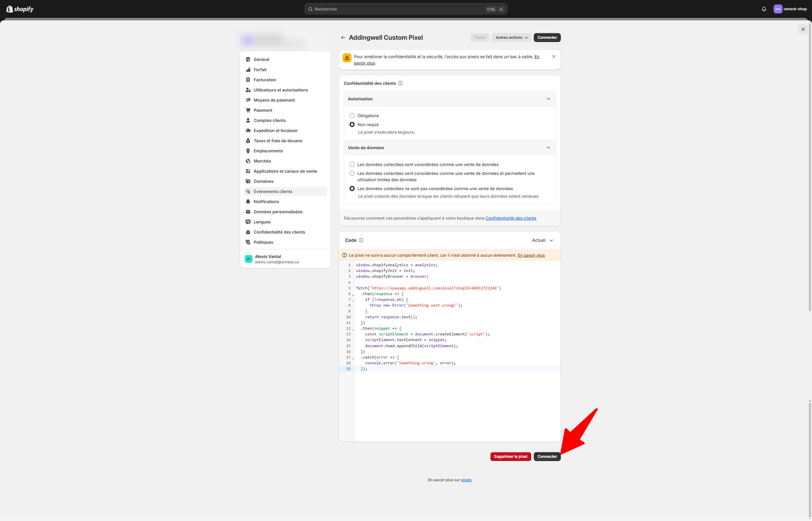Click the bottom Connecter button

pyautogui.click(x=547, y=456)
